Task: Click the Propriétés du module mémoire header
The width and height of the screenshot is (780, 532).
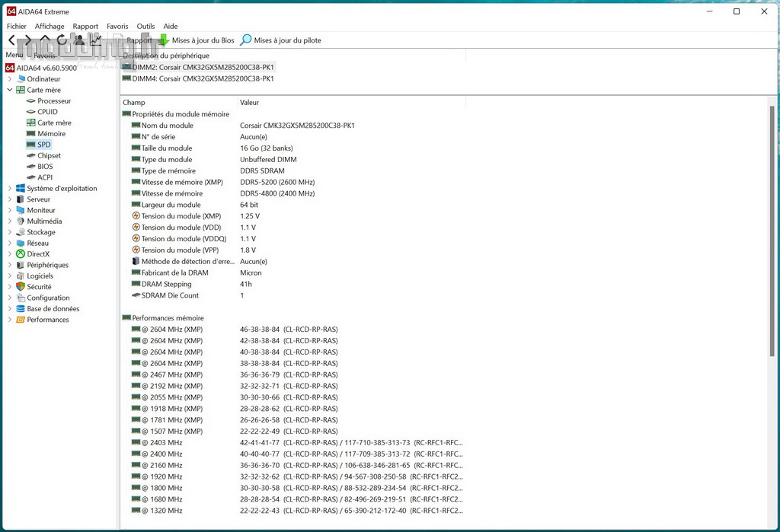Action: pyautogui.click(x=176, y=114)
